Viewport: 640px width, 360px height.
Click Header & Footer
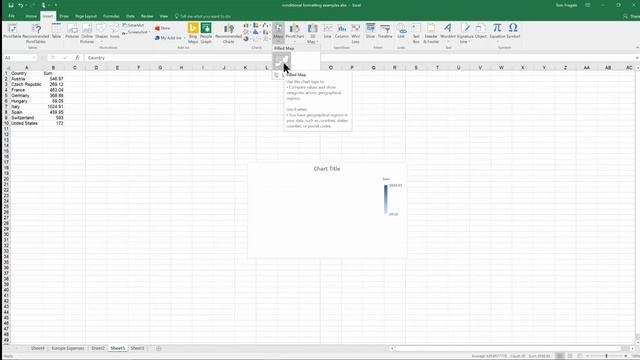click(x=431, y=33)
